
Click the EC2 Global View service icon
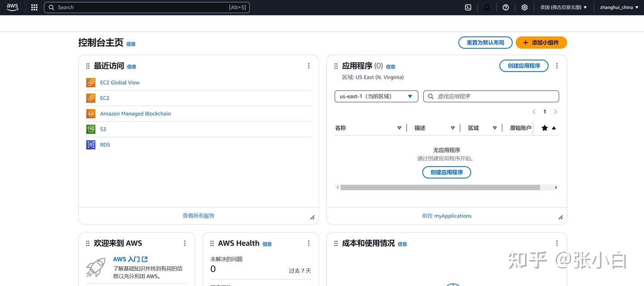pos(91,82)
